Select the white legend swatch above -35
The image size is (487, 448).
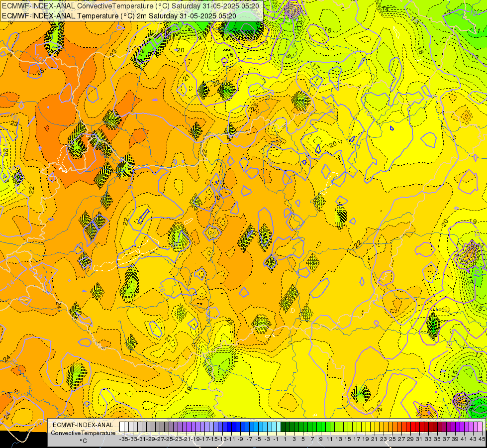[122, 427]
